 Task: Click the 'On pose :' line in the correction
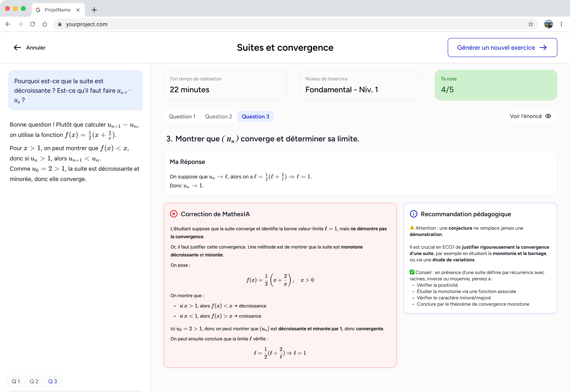click(x=180, y=265)
